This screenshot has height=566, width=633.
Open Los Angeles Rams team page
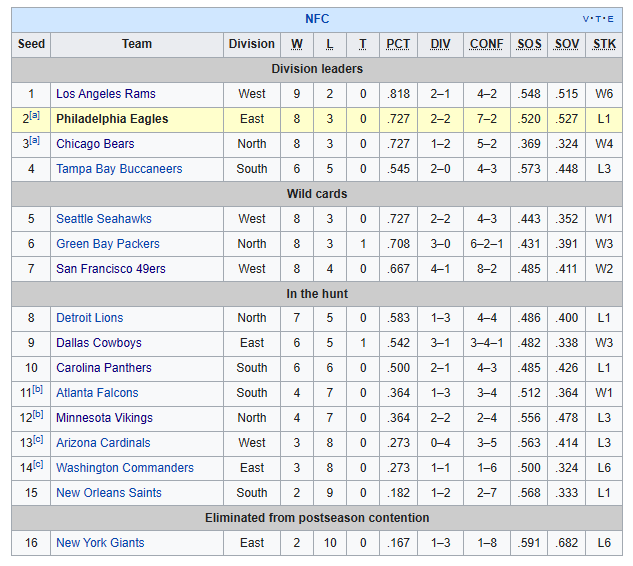tap(106, 94)
